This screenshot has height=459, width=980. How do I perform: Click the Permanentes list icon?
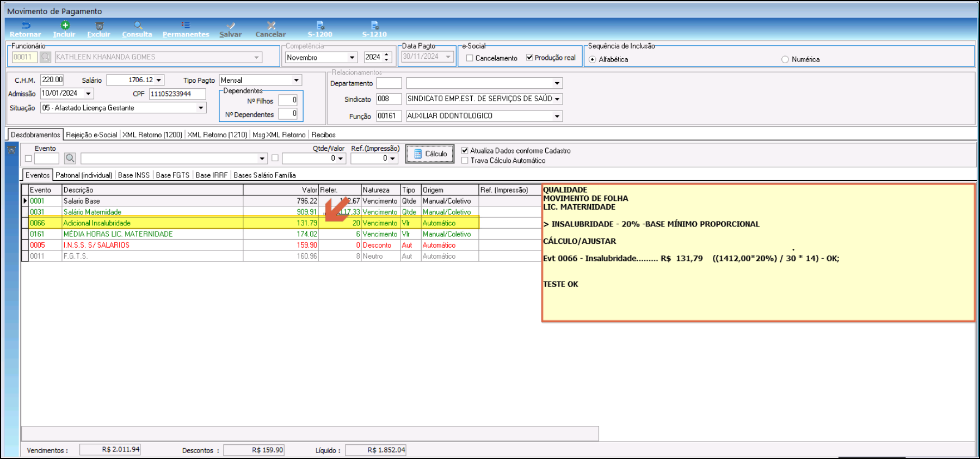(x=186, y=25)
